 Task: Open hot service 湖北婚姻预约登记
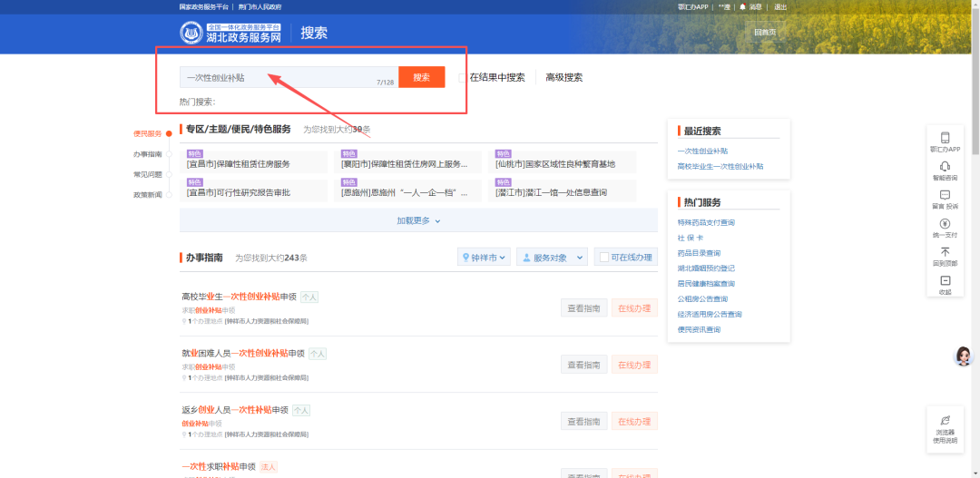pyautogui.click(x=706, y=268)
